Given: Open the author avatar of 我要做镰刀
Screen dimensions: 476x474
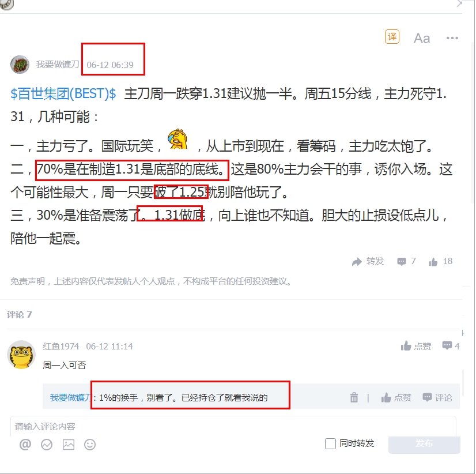Looking at the screenshot, I should [20, 65].
